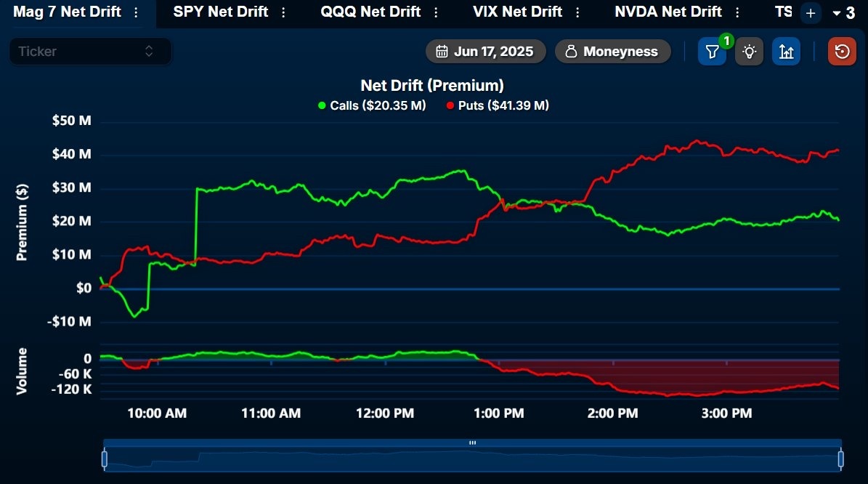Switch to Mag 7 Net Drift tab

(67, 12)
